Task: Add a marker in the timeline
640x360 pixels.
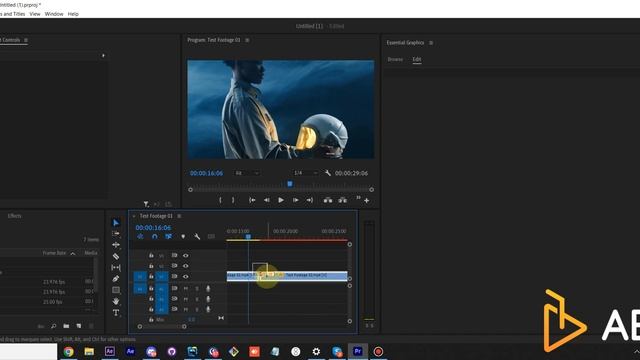Action: pos(183,237)
